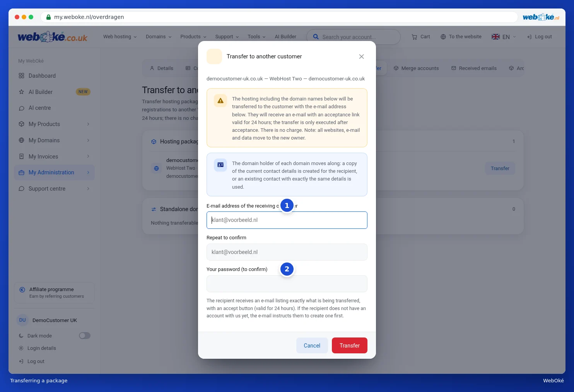This screenshot has height=392, width=574.
Task: Click the AI Builder star icon in sidebar
Action: click(21, 92)
